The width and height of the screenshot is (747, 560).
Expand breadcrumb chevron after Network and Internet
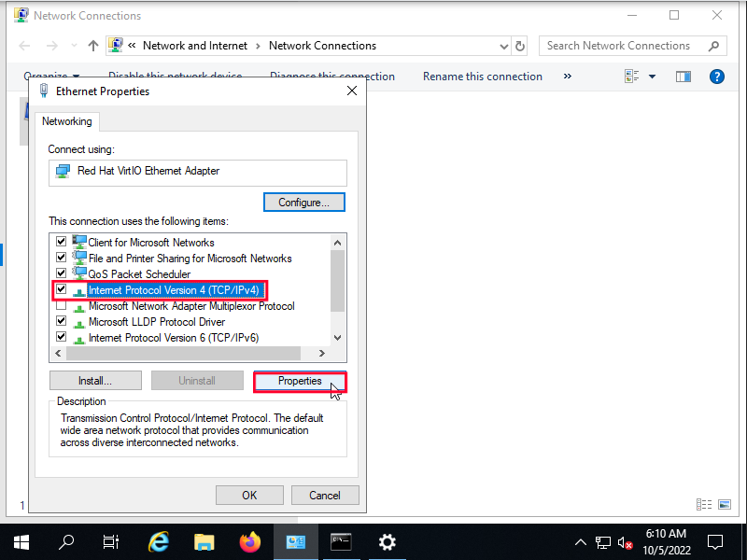pos(258,46)
